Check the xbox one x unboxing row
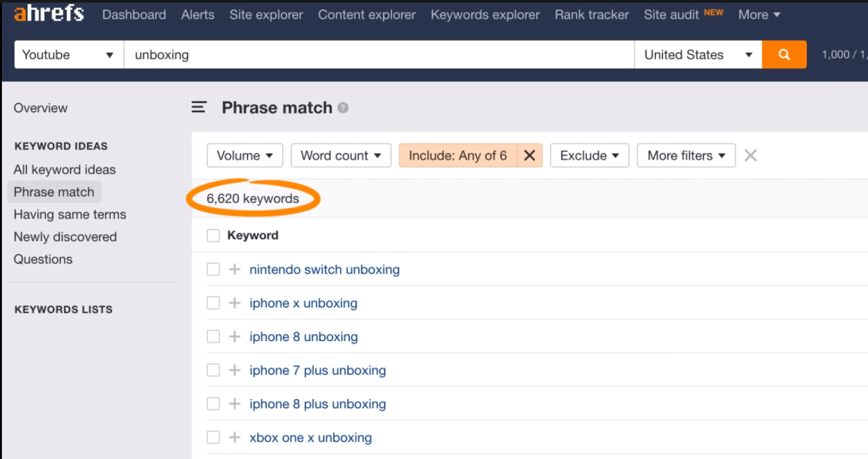 click(x=213, y=437)
